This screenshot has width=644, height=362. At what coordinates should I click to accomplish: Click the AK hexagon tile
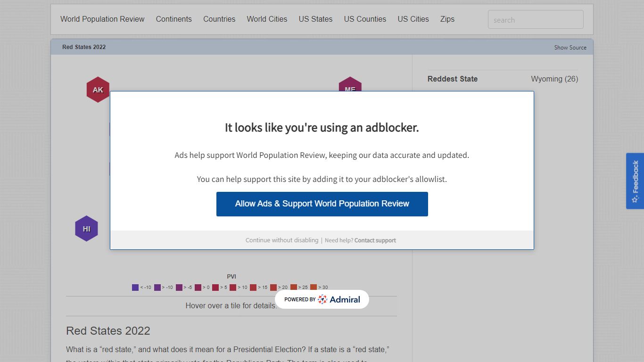click(98, 90)
